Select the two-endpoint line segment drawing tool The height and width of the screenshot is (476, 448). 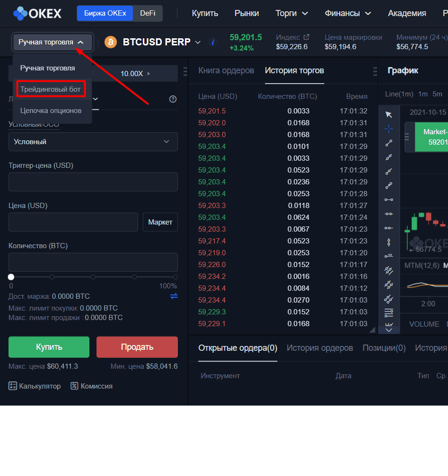click(x=389, y=143)
